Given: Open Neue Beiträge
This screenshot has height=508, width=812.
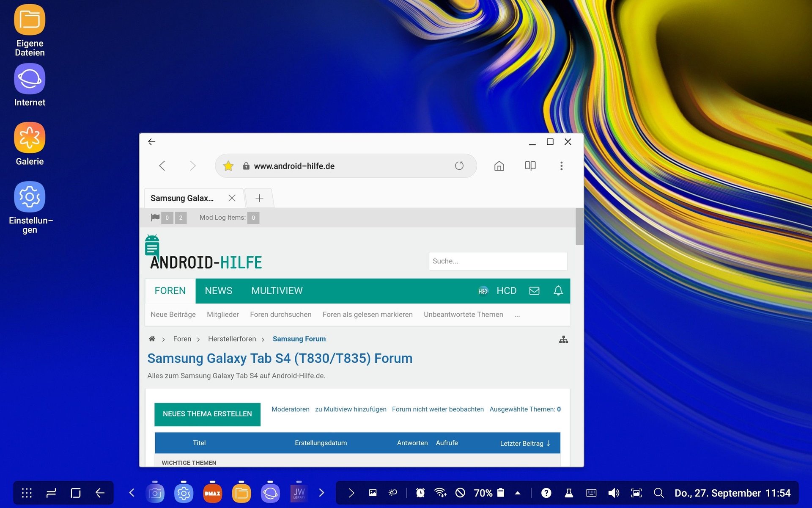Looking at the screenshot, I should [x=173, y=315].
